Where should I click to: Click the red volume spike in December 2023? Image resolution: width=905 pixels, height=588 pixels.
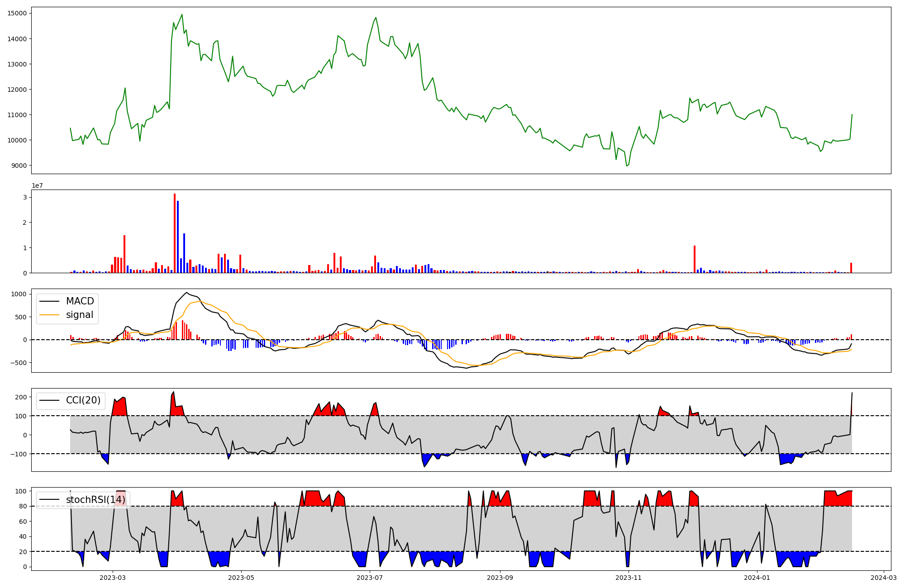(x=695, y=259)
